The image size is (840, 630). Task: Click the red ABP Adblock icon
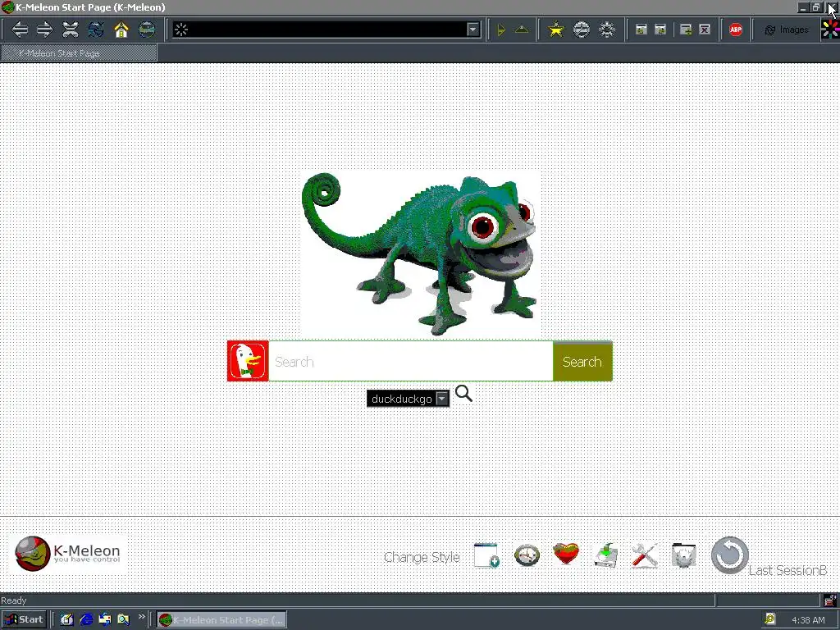click(x=736, y=30)
